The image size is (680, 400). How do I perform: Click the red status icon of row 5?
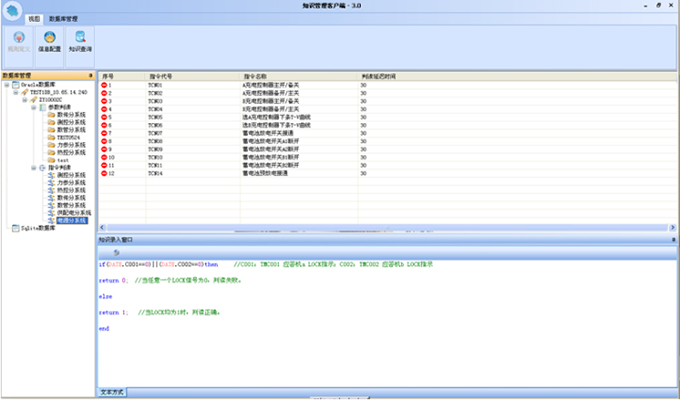[x=104, y=117]
